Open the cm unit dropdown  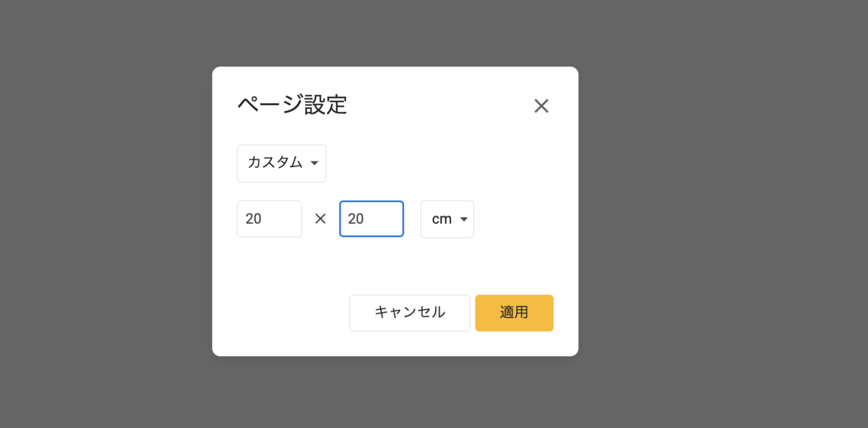447,219
